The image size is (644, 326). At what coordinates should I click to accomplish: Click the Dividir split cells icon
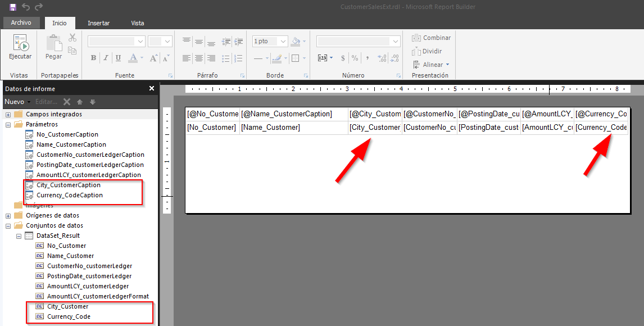tap(416, 51)
